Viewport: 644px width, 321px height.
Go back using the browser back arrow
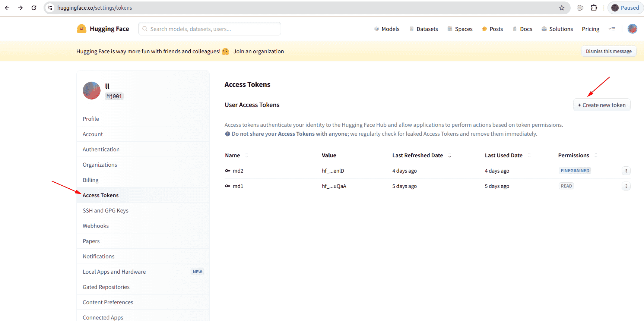[7, 8]
